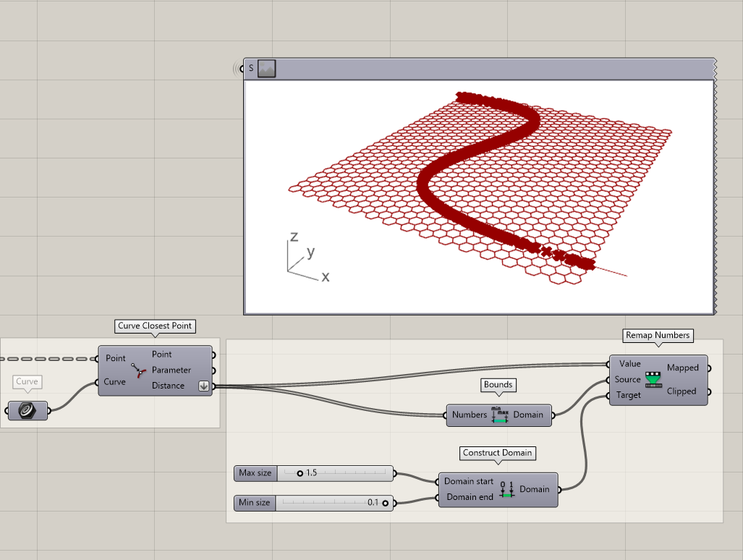Click the Distance output down-arrow icon
The width and height of the screenshot is (743, 560).
coord(204,386)
